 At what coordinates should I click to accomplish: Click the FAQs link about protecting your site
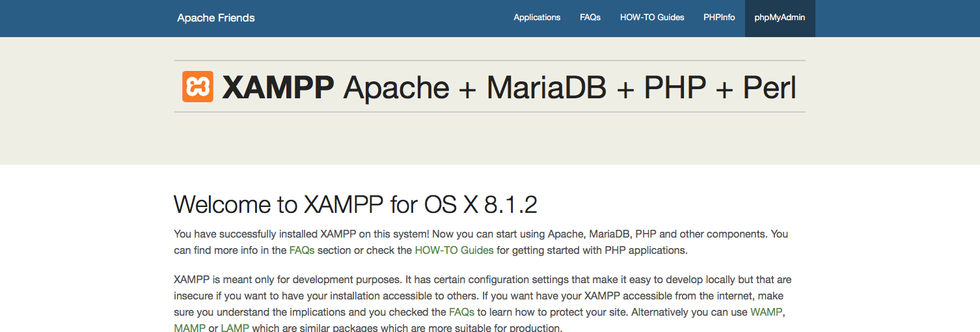click(461, 312)
